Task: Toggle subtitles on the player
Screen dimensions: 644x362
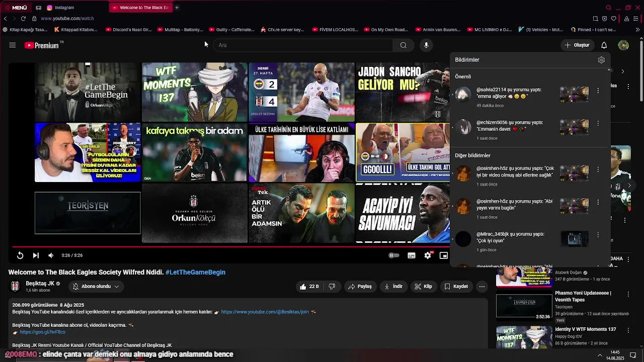Action: click(x=412, y=255)
